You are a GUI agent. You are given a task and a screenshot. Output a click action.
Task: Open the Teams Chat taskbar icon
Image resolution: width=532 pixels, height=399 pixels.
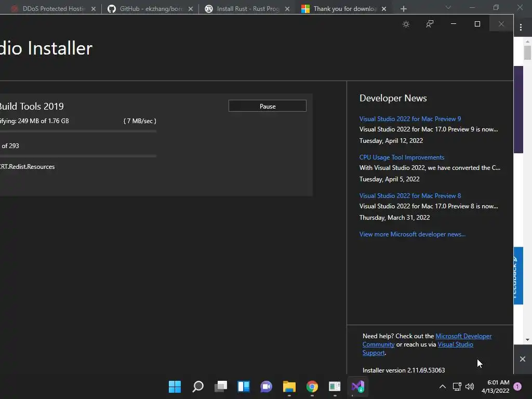[x=267, y=387]
